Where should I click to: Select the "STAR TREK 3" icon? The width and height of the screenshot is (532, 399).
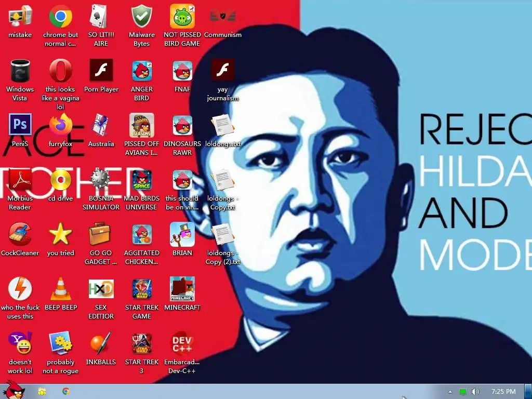click(x=141, y=343)
